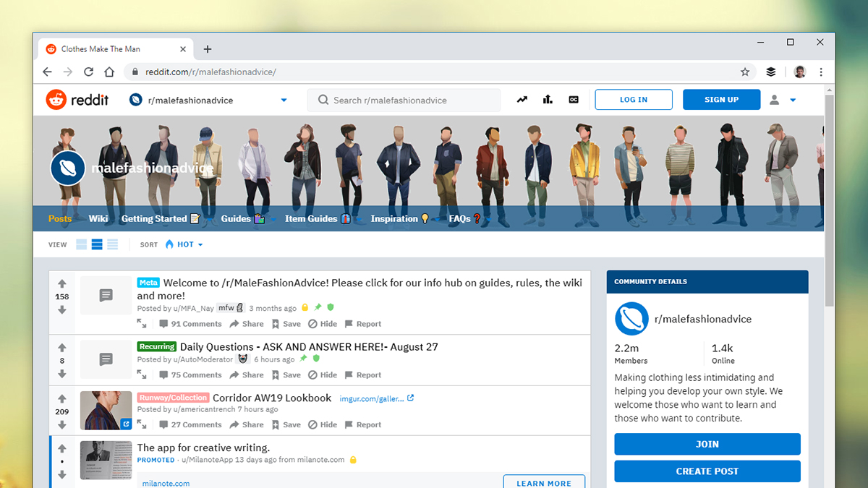Save the Corridor AW19 Lookbook post
868x488 pixels.
286,424
